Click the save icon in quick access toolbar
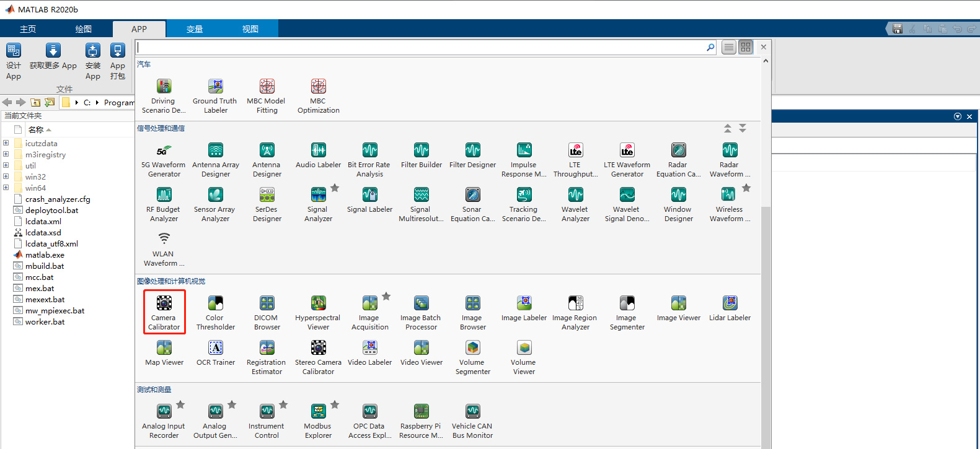980x449 pixels. pyautogui.click(x=897, y=28)
